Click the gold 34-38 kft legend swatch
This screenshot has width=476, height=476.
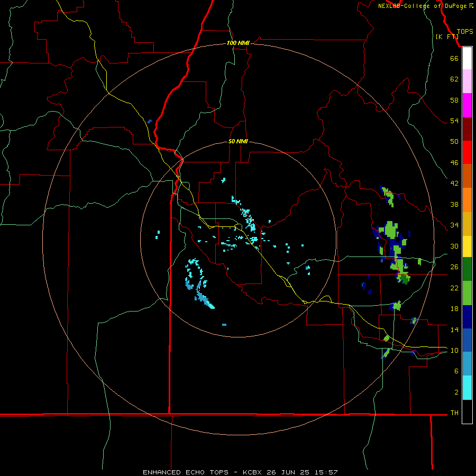[467, 224]
